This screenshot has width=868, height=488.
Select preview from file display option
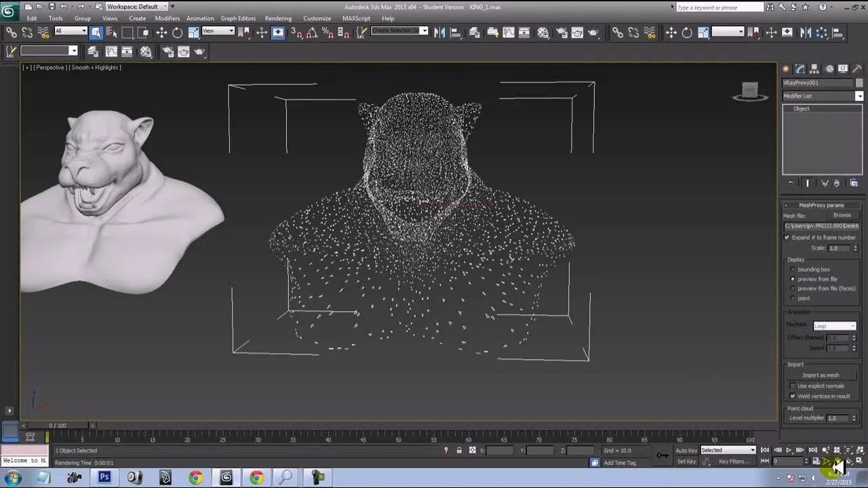(x=792, y=279)
